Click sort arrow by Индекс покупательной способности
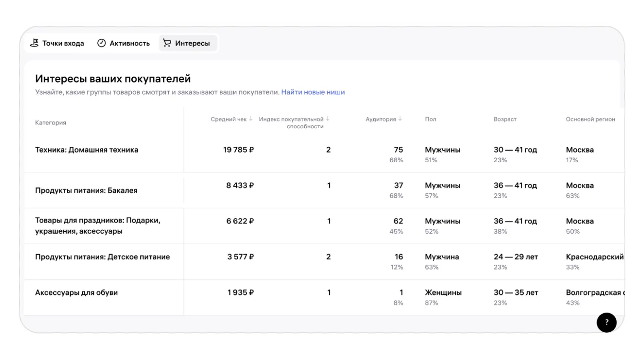 point(328,119)
